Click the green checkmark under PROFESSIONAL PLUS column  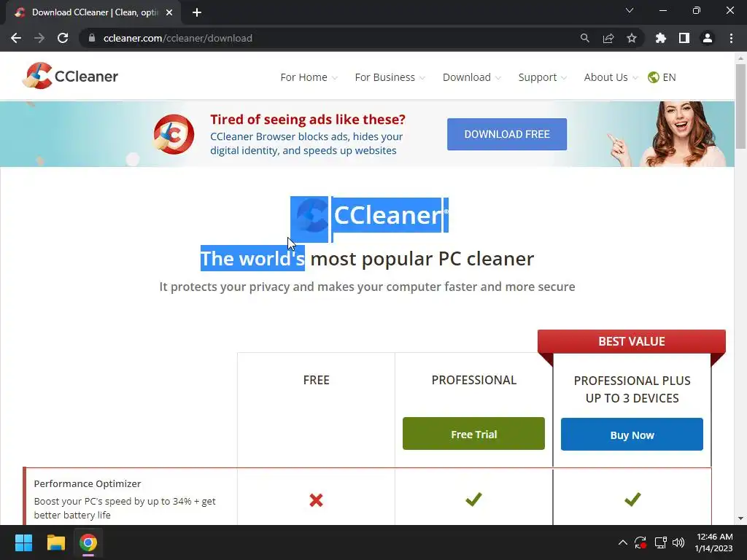click(632, 499)
